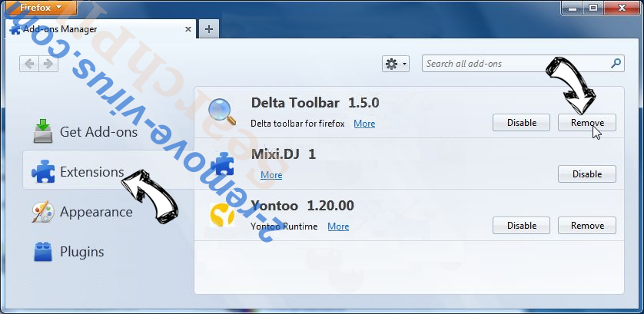Click the Get Add-ons download icon
644x314 pixels.
coord(43,131)
